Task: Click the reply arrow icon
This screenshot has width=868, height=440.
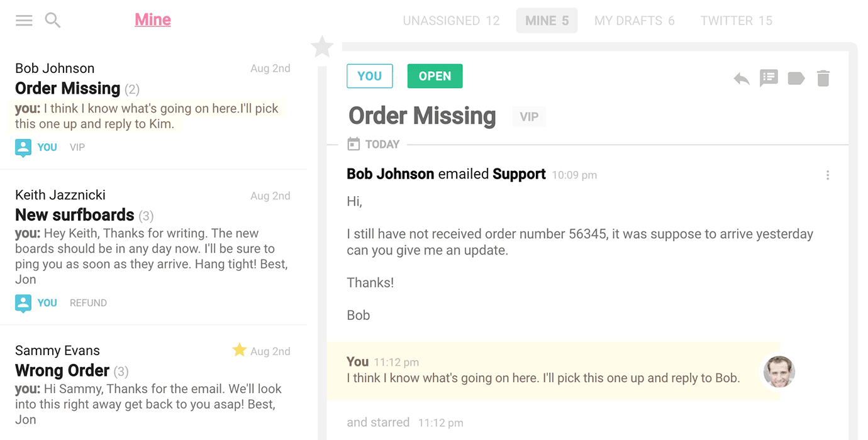Action: 742,79
